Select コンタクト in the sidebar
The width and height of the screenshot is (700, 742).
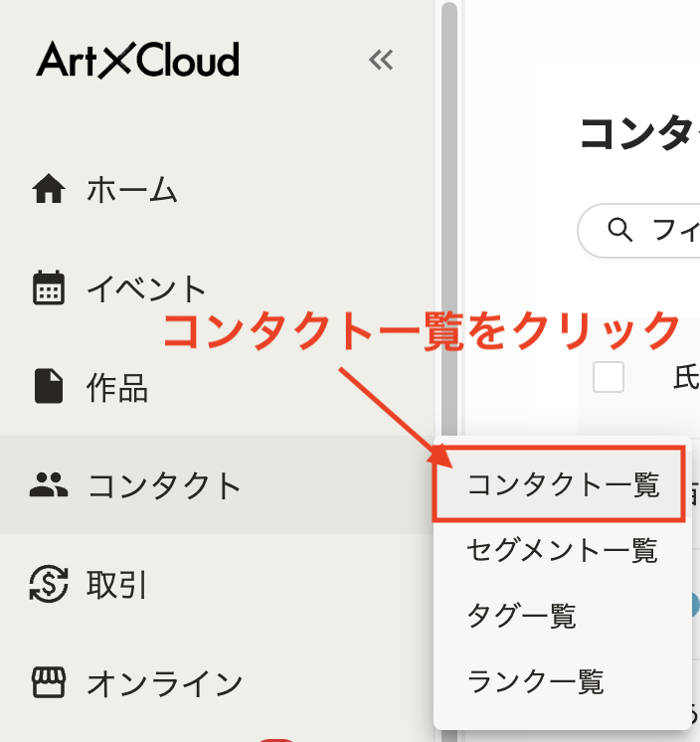218,485
